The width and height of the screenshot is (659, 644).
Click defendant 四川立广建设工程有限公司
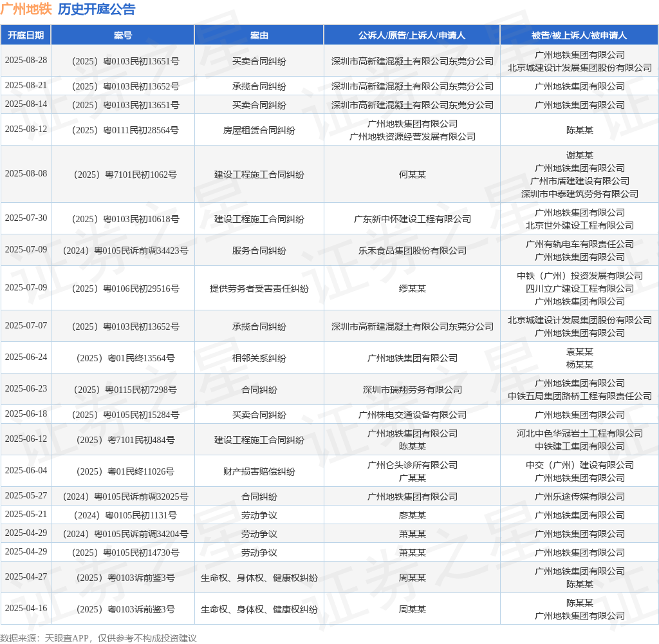(579, 289)
